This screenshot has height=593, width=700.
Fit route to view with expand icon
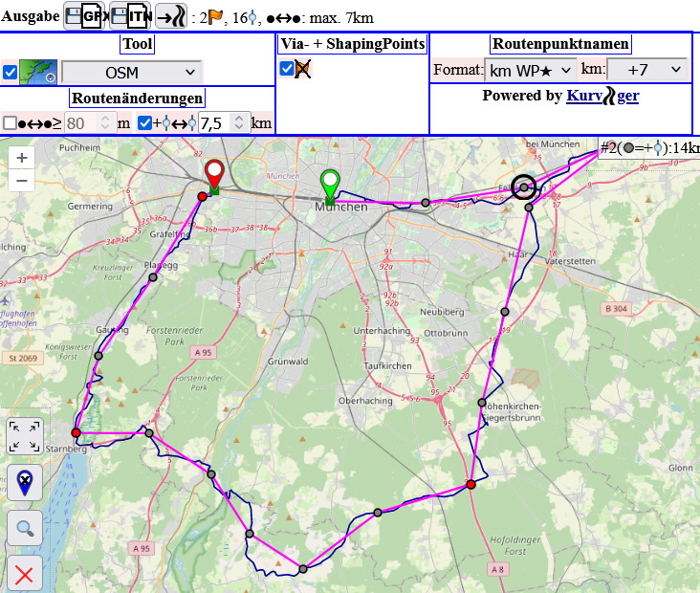[24, 436]
